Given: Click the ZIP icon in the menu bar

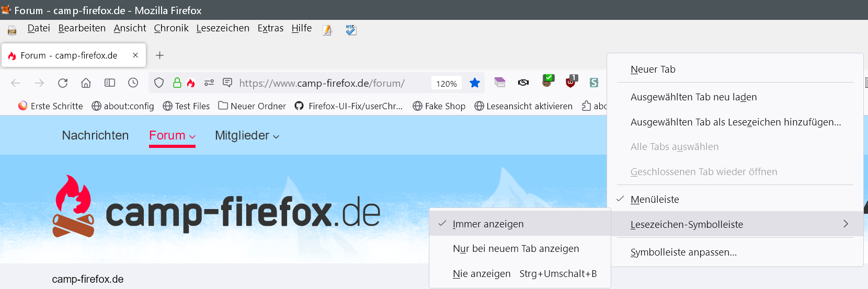Looking at the screenshot, I should click(12, 30).
